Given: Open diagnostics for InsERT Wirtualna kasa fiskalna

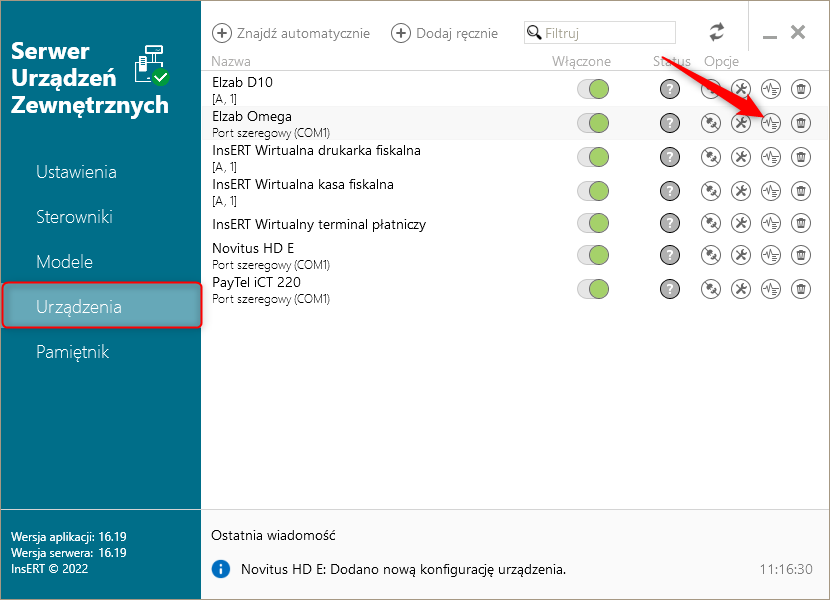Looking at the screenshot, I should (771, 191).
